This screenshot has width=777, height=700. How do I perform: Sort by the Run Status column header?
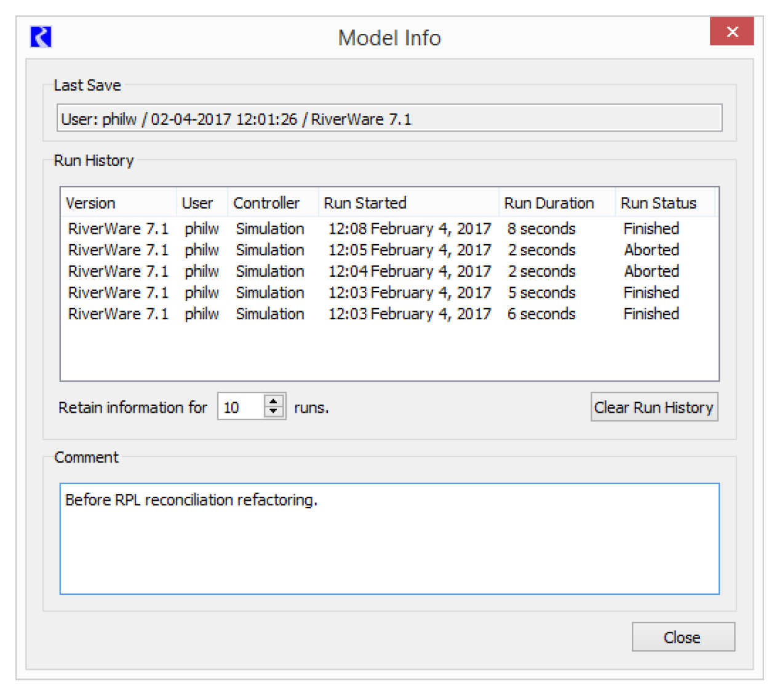pyautogui.click(x=665, y=202)
